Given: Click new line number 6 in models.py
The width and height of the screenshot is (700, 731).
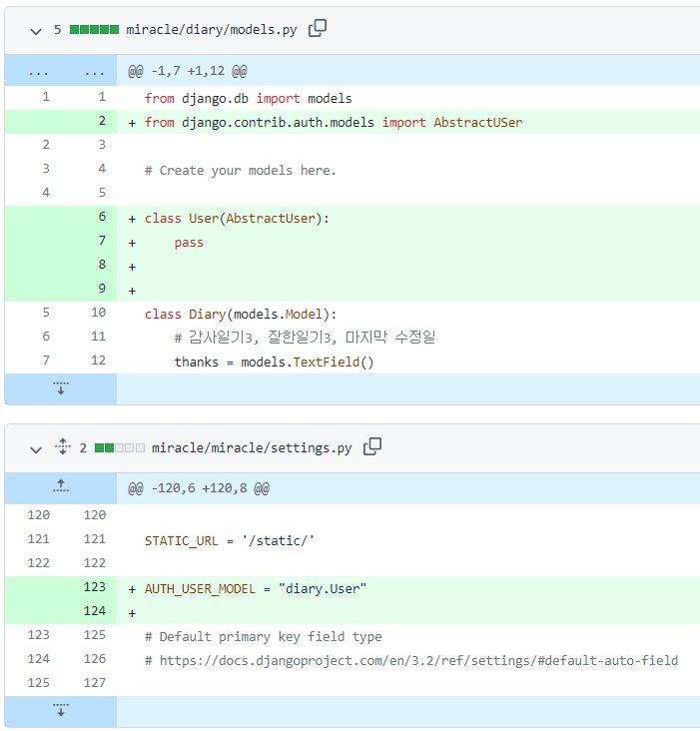Looking at the screenshot, I should 102,217.
